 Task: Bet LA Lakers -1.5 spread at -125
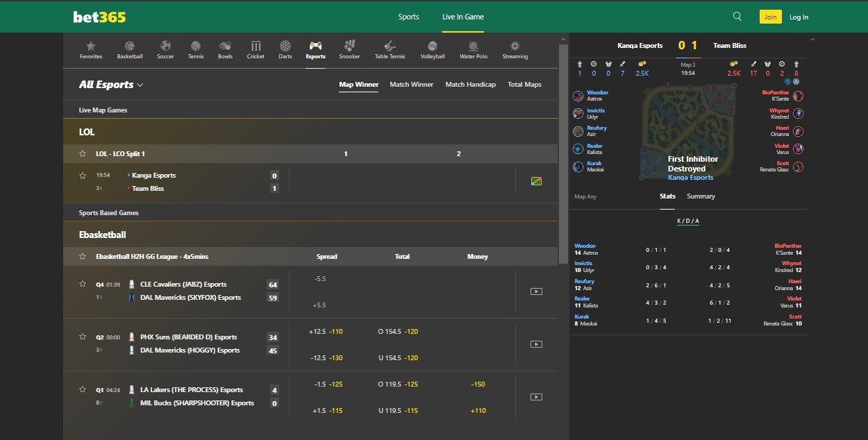coord(328,384)
